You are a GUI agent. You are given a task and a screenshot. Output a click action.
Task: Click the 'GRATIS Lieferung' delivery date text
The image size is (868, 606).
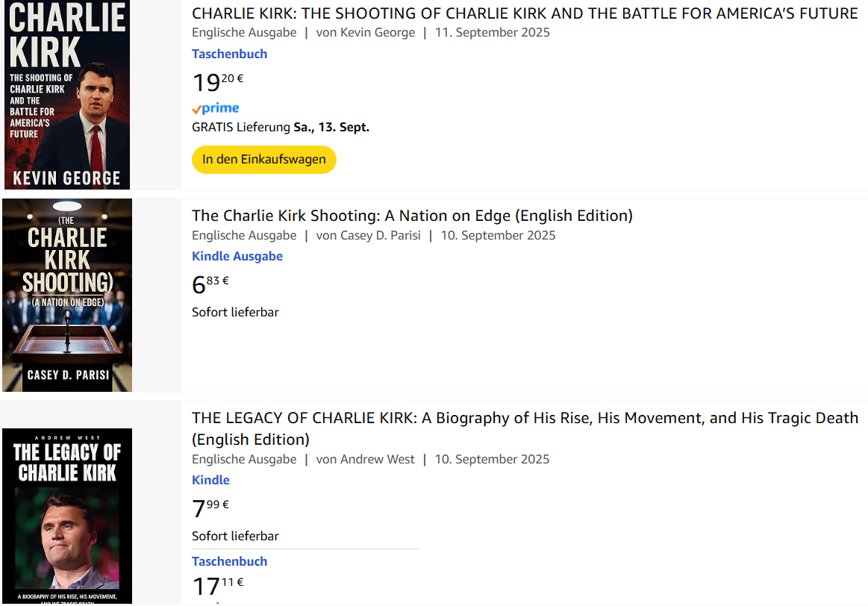click(x=281, y=127)
